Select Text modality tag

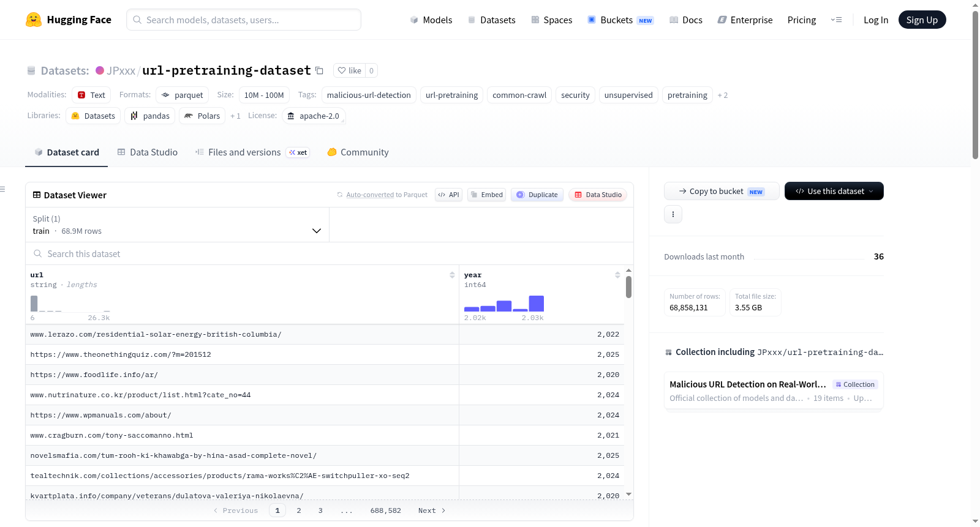point(91,95)
